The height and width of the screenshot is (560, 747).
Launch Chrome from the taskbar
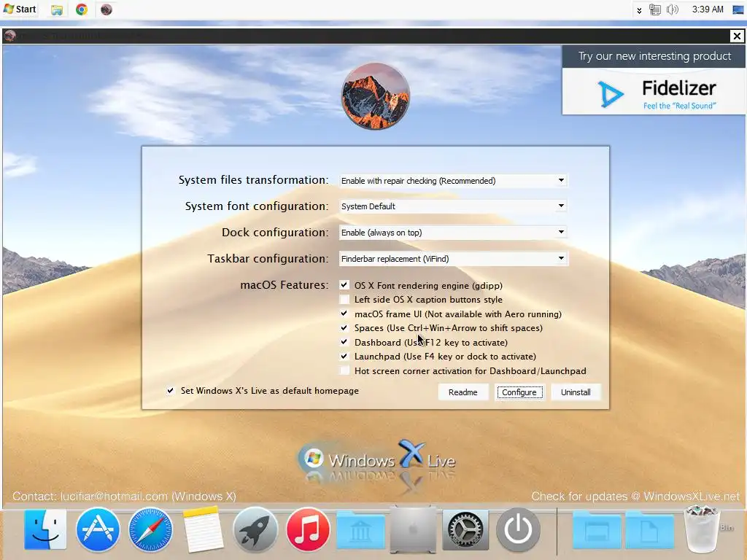point(82,9)
